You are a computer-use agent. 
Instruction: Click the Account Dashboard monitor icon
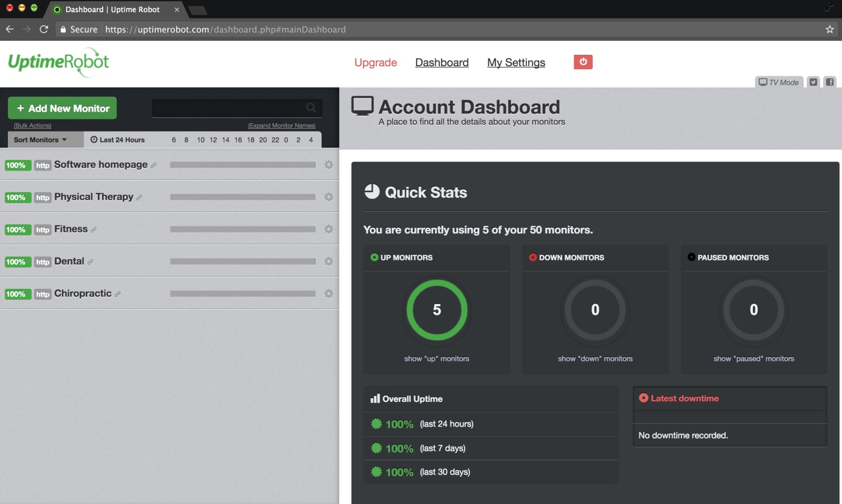pos(363,106)
